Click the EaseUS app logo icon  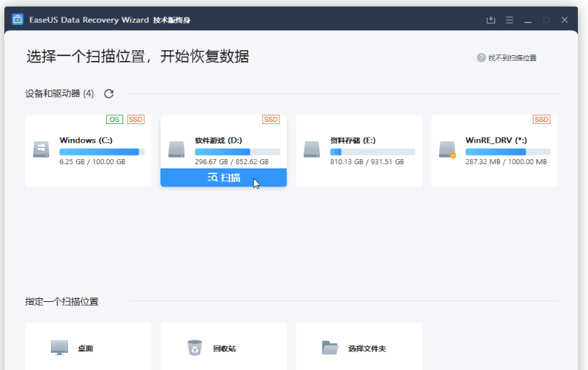pos(17,19)
